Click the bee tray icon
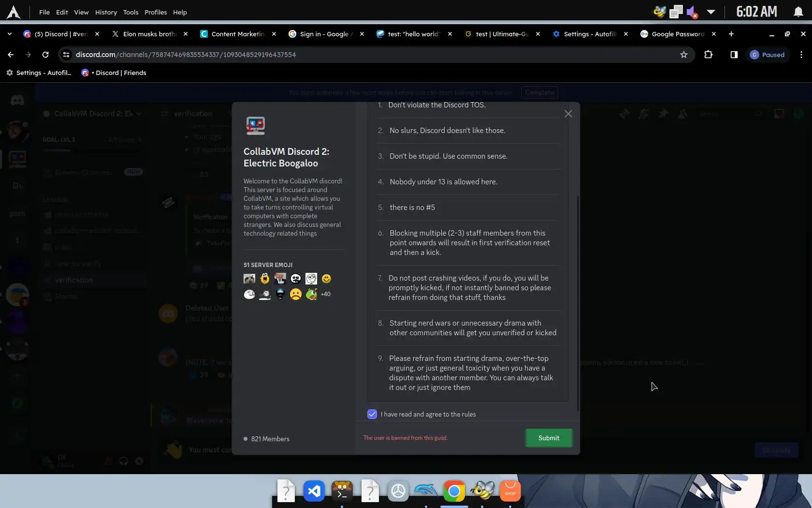Viewport: 812px width, 508px height. tap(659, 11)
